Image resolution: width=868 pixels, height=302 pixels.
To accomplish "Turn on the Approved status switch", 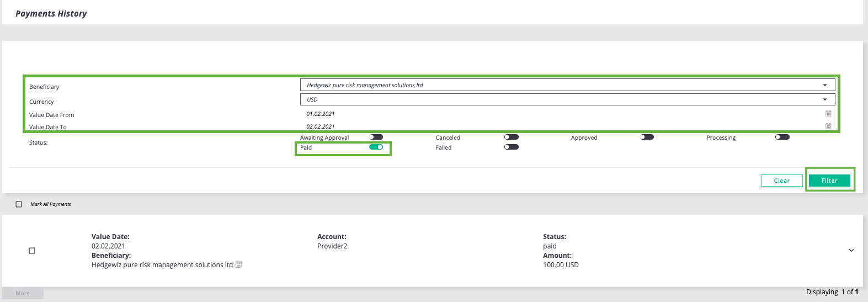I will click(647, 137).
